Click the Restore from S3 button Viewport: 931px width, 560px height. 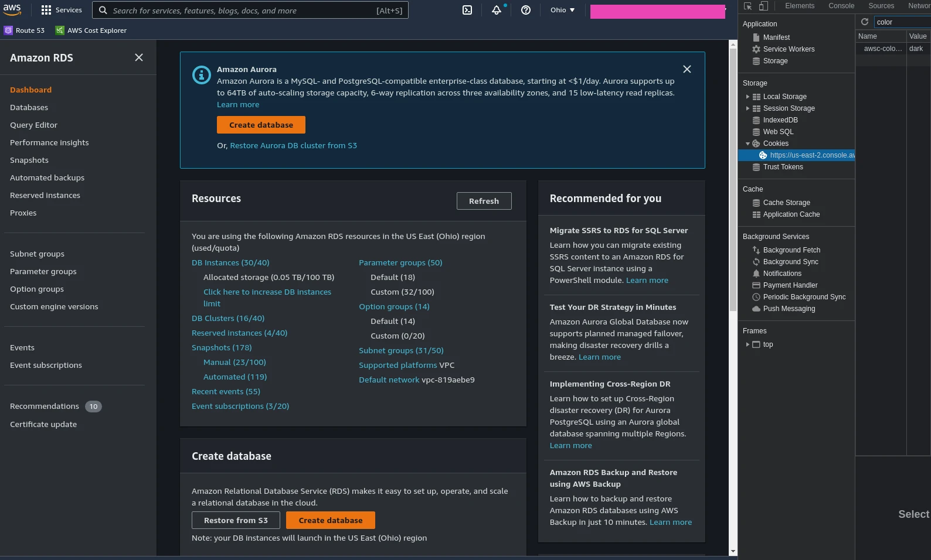coord(236,520)
